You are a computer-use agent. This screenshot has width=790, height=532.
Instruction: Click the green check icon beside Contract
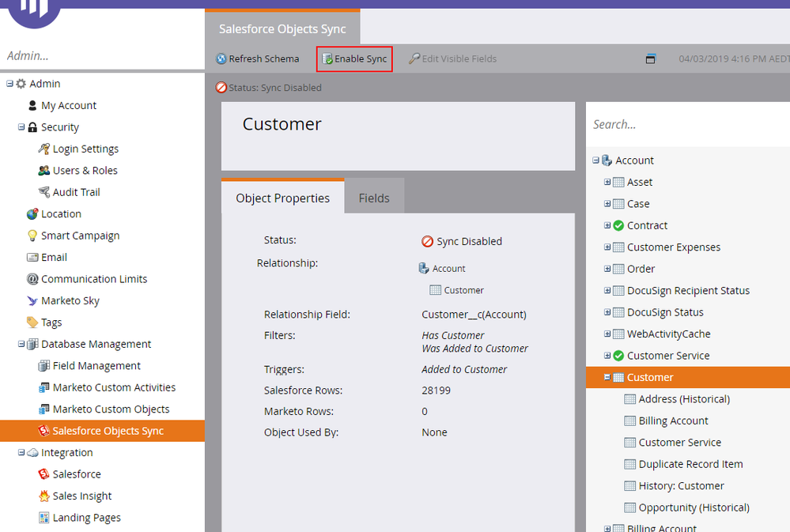pos(618,226)
